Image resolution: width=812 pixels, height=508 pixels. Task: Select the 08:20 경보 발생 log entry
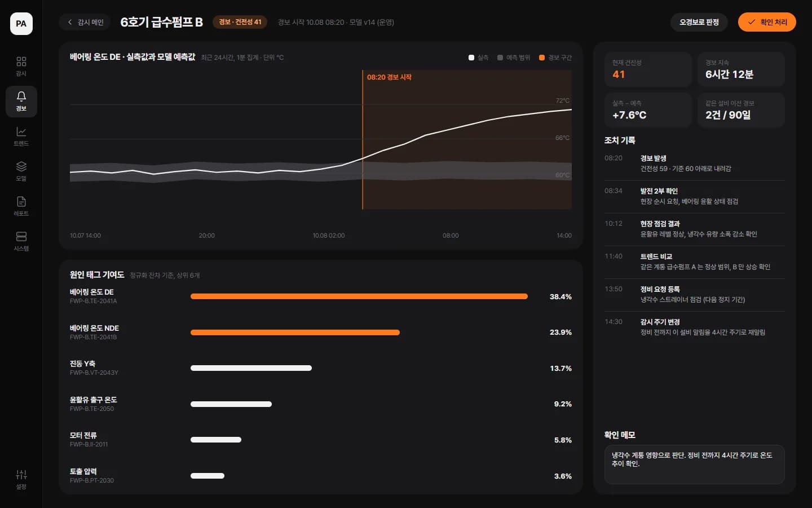[x=694, y=164]
